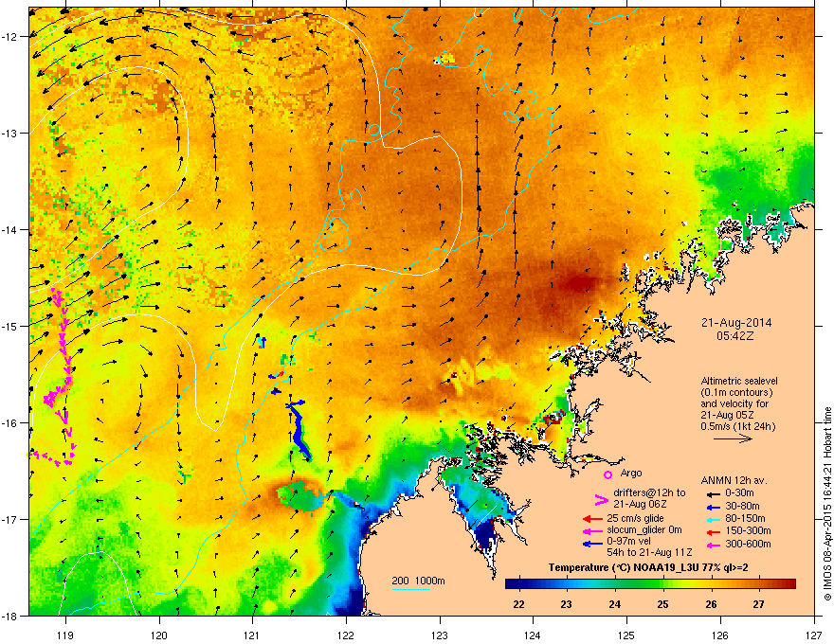
Task: Click the '0.5m/s (1kt 24h)' text
Action: click(x=737, y=427)
